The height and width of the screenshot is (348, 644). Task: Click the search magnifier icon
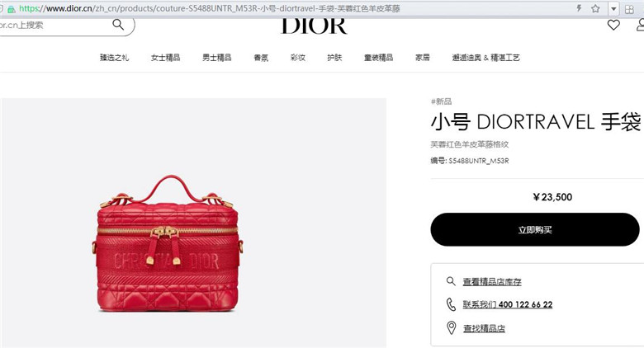(x=118, y=25)
